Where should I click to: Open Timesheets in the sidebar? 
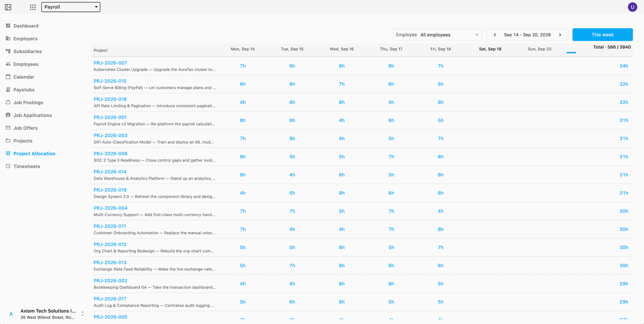pos(27,166)
